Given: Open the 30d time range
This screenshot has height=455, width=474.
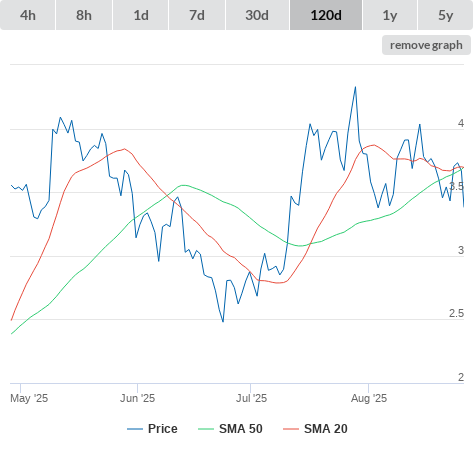Looking at the screenshot, I should tap(257, 15).
